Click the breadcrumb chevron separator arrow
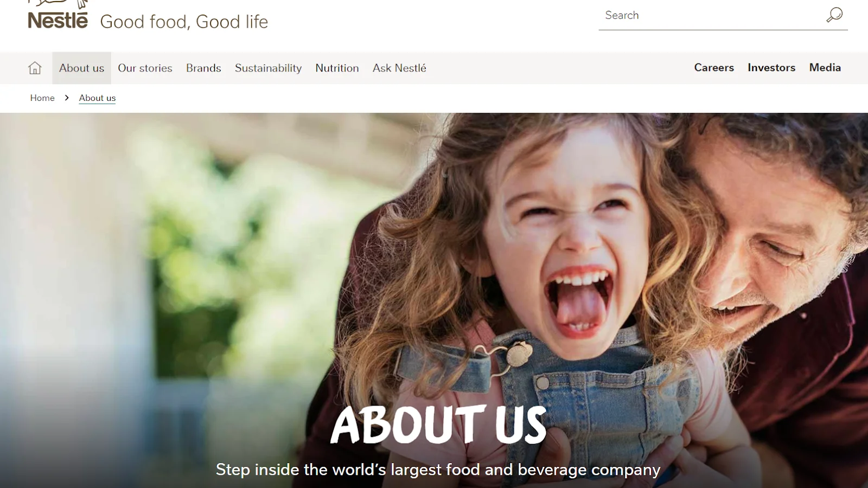This screenshot has width=868, height=488. pyautogui.click(x=67, y=98)
